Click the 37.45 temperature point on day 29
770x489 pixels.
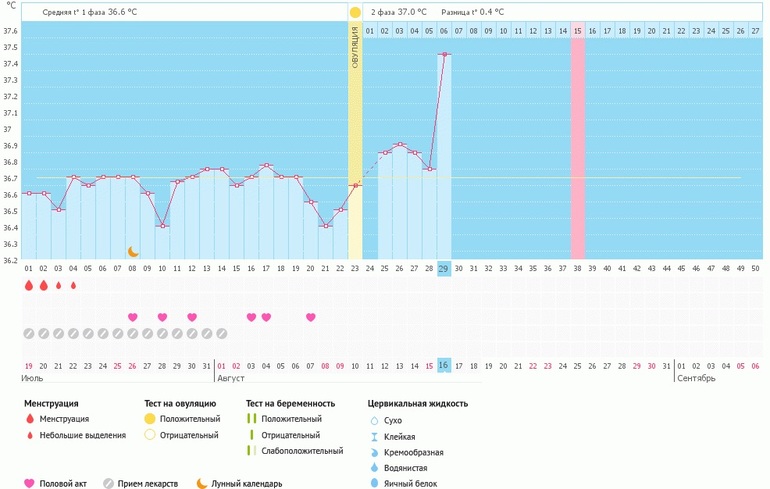coord(444,55)
